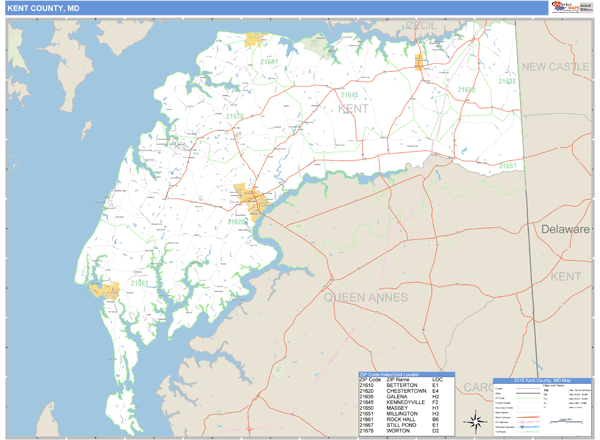This screenshot has width=600, height=440.
Task: Click the NEW CASTLE county label
Action: click(556, 67)
